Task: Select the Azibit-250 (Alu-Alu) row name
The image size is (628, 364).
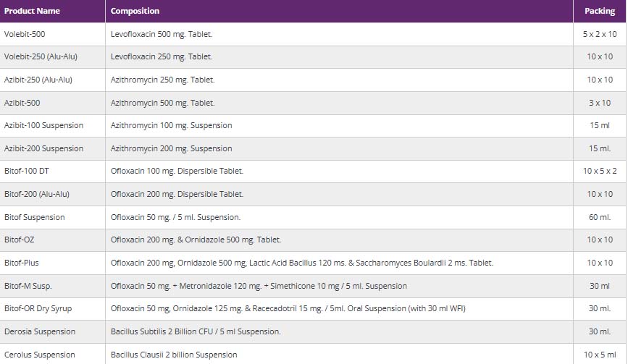Action: (38, 80)
